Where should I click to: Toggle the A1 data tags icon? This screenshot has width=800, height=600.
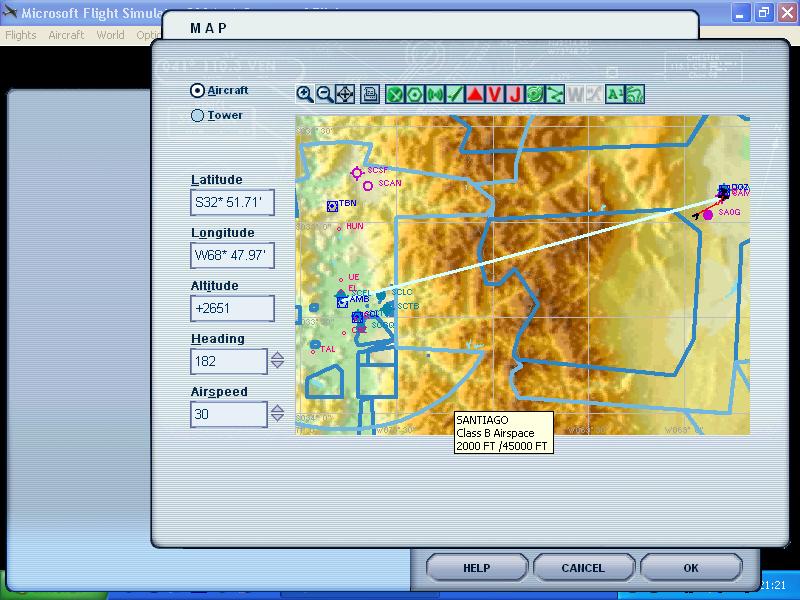click(614, 94)
